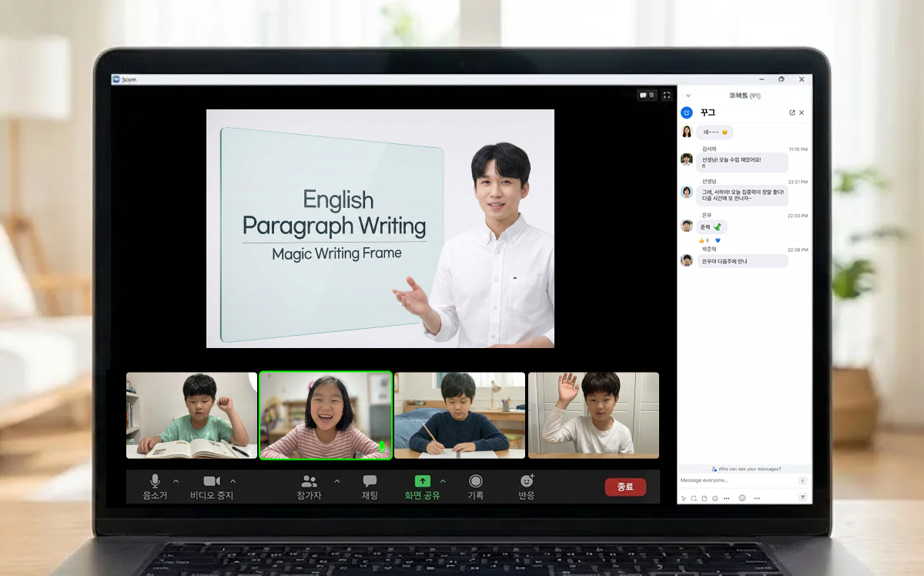Image resolution: width=924 pixels, height=576 pixels.
Task: Select the video thumbnail of the laughing girl
Action: pos(326,416)
